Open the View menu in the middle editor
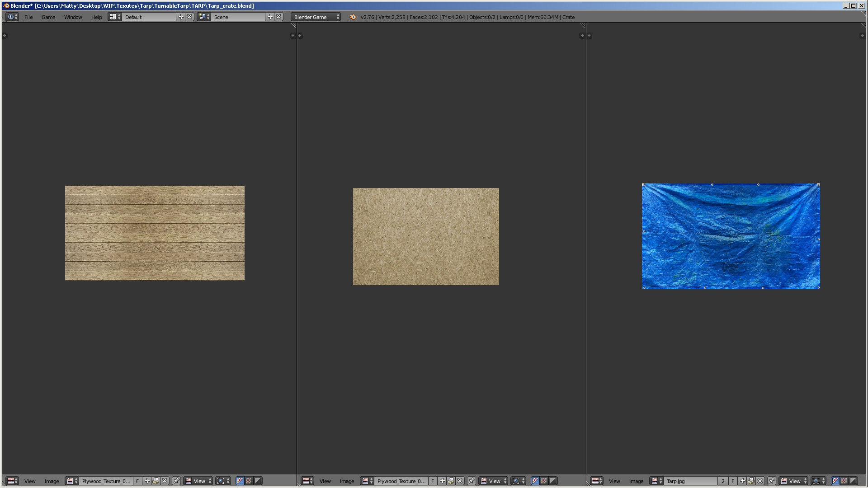 click(325, 481)
